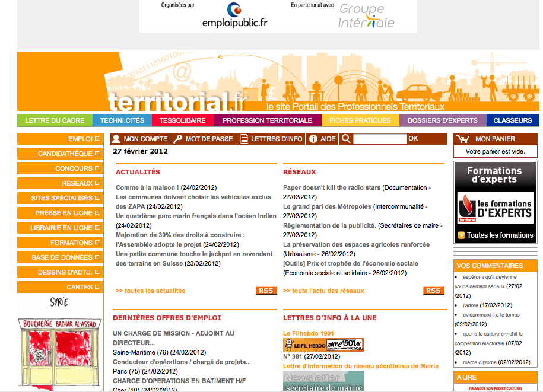
Task: Open the Mon Panier header
Action: [x=495, y=139]
